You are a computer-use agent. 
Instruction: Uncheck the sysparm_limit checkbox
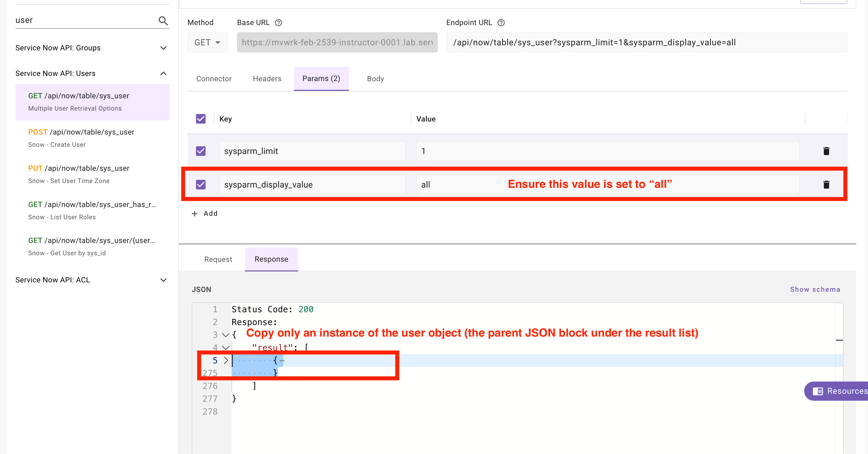(x=201, y=151)
